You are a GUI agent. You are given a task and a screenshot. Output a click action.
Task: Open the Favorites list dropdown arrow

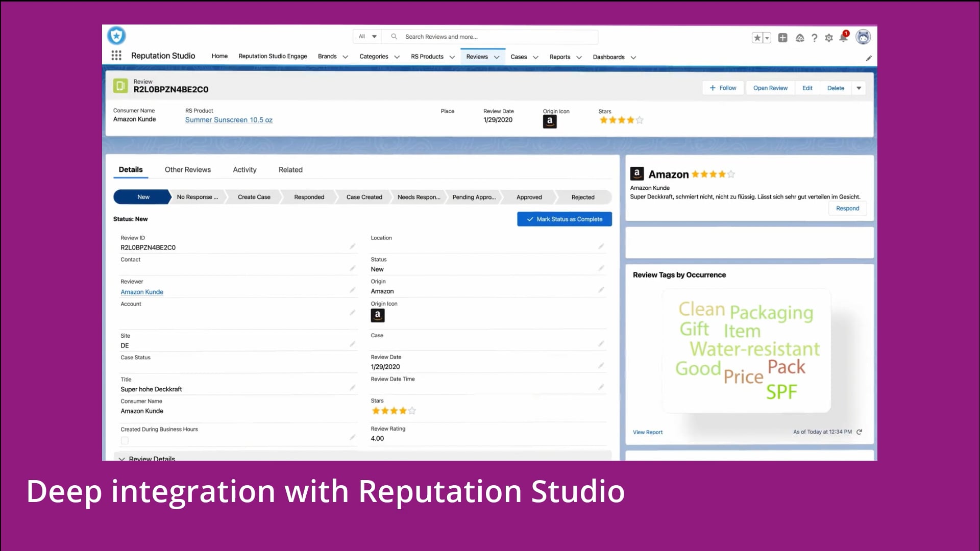click(x=767, y=38)
